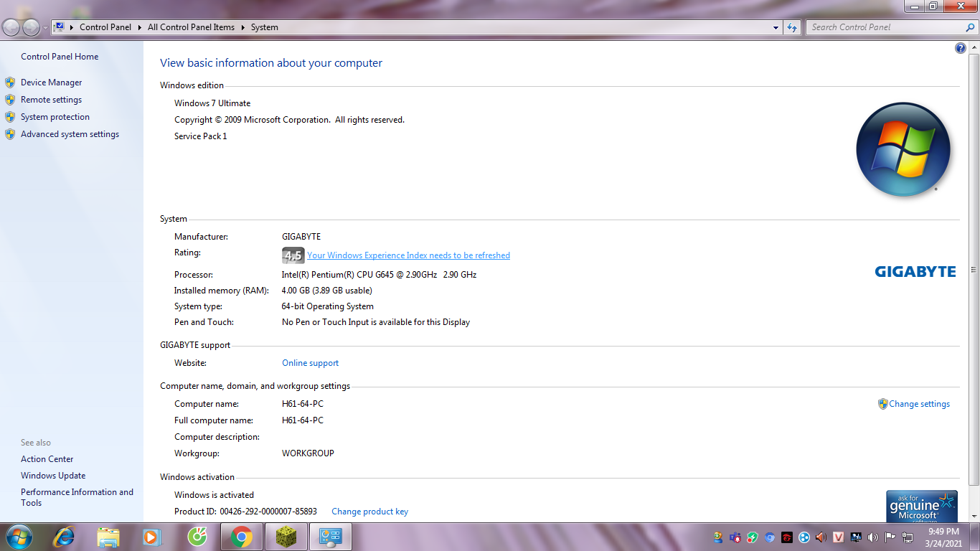
Task: Switch to the yellow sponge cube app on taskbar
Action: 286,537
